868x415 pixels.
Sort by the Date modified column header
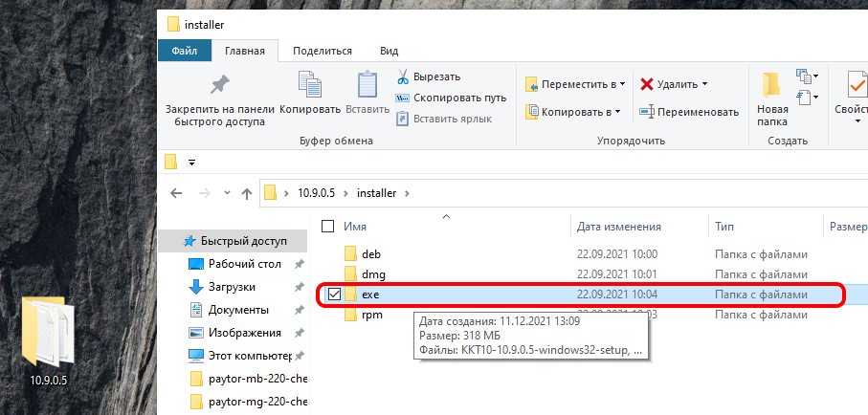point(619,227)
